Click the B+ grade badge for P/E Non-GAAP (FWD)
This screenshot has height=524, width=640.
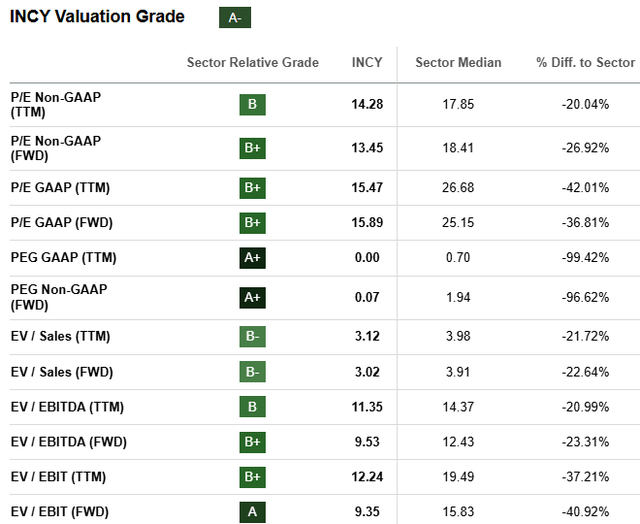point(252,148)
